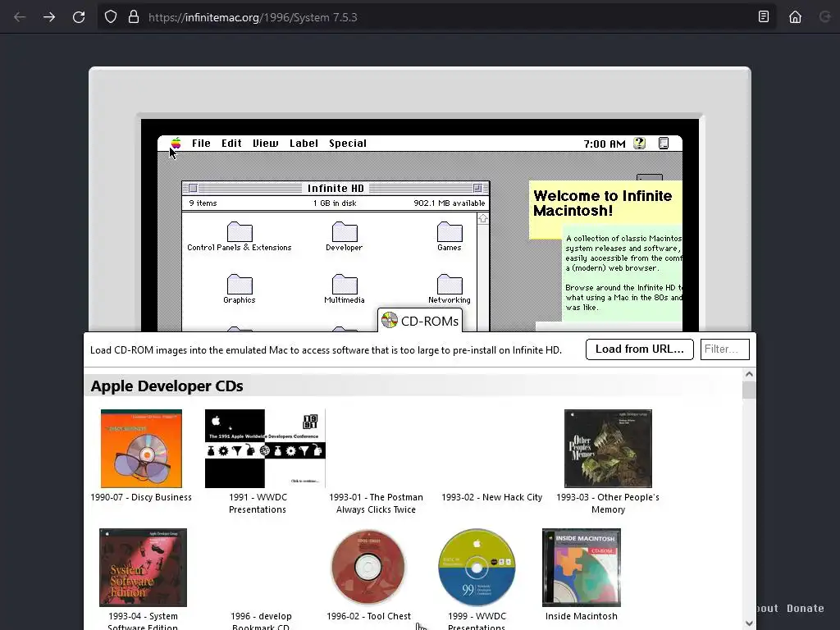Click the browser home icon
840x630 pixels.
tap(795, 17)
